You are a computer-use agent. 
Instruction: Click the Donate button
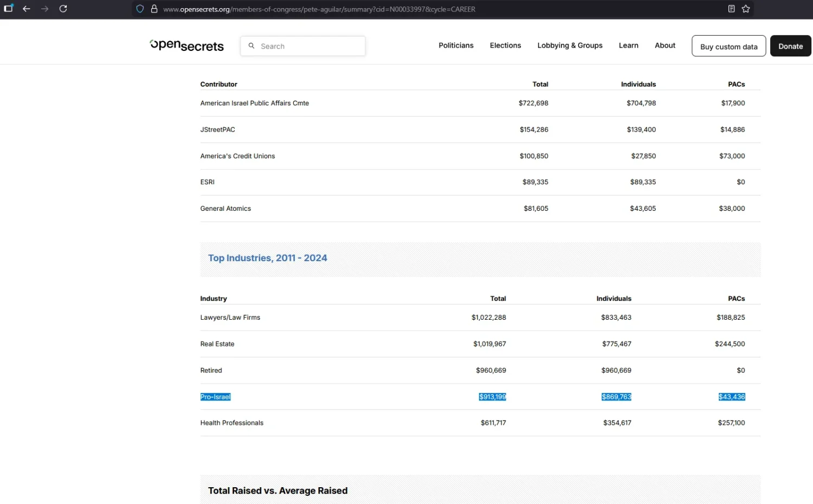pyautogui.click(x=790, y=46)
